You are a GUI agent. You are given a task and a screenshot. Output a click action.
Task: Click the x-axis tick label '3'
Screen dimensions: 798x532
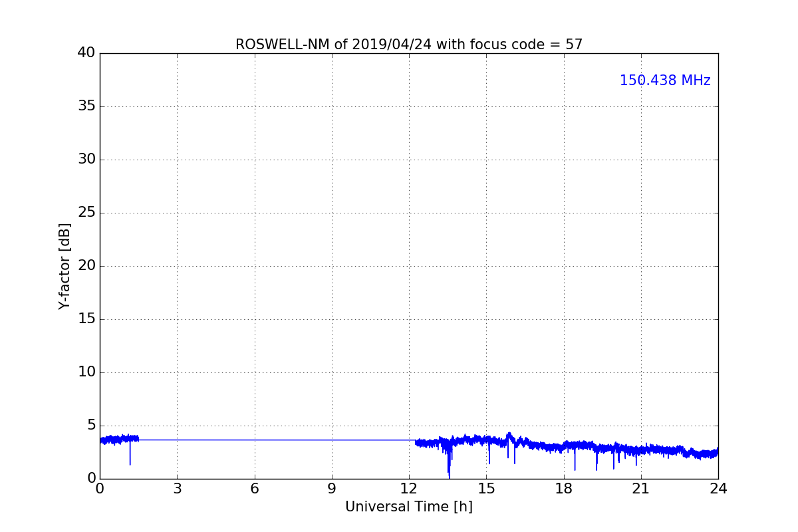pos(177,489)
